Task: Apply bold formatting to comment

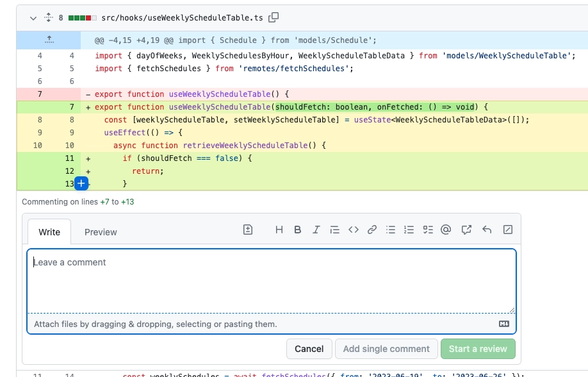Action: (x=298, y=230)
